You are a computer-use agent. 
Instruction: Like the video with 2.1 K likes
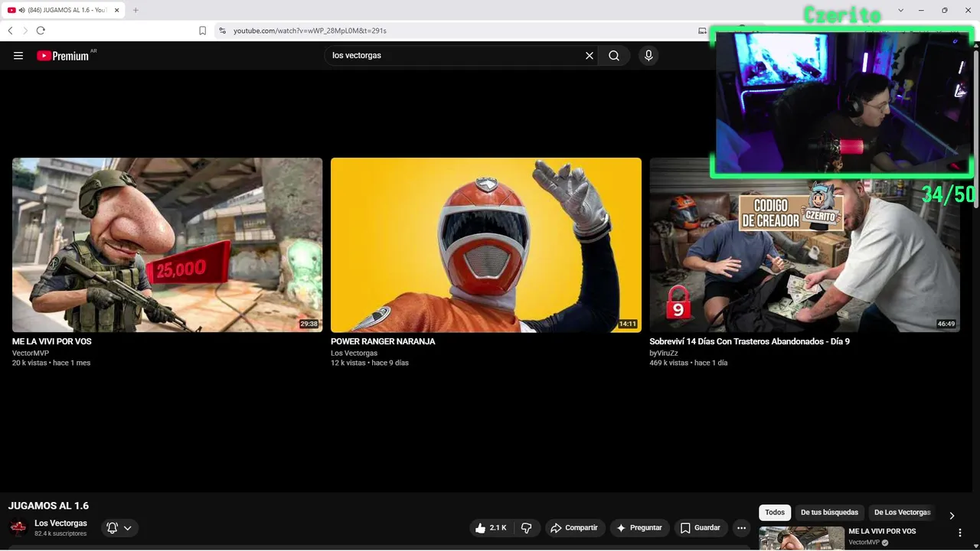click(491, 528)
